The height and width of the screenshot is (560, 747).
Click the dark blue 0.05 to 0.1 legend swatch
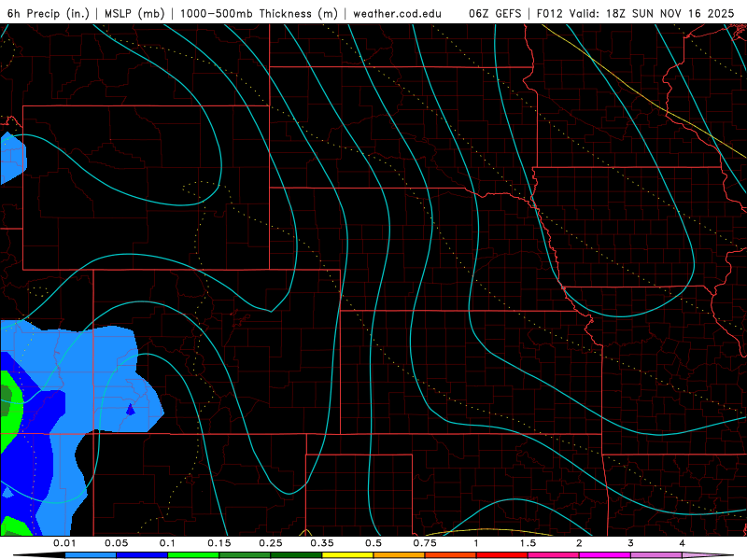point(142,555)
